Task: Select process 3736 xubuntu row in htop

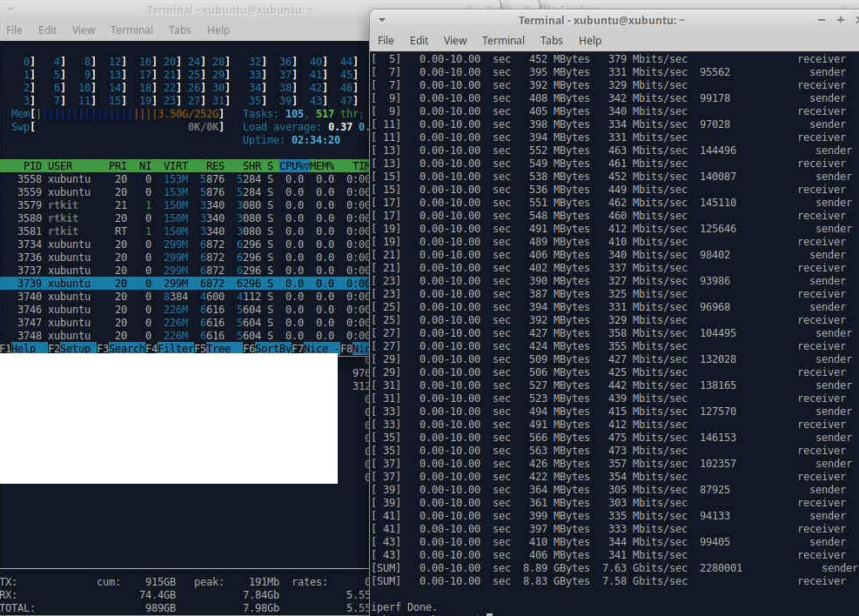Action: [x=185, y=258]
